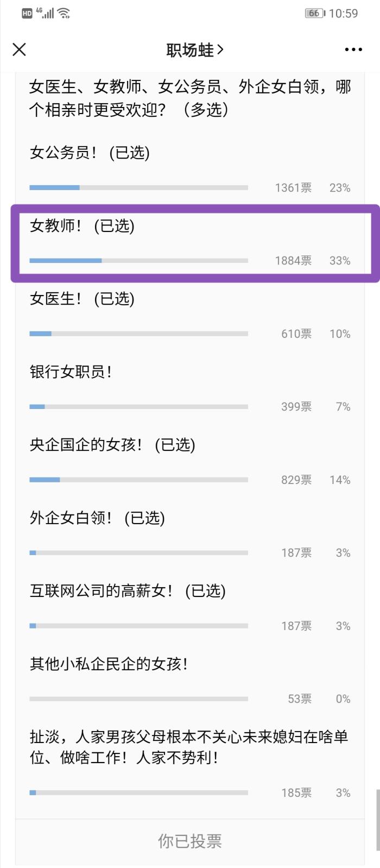Tap the Wi-Fi status icon

click(64, 13)
